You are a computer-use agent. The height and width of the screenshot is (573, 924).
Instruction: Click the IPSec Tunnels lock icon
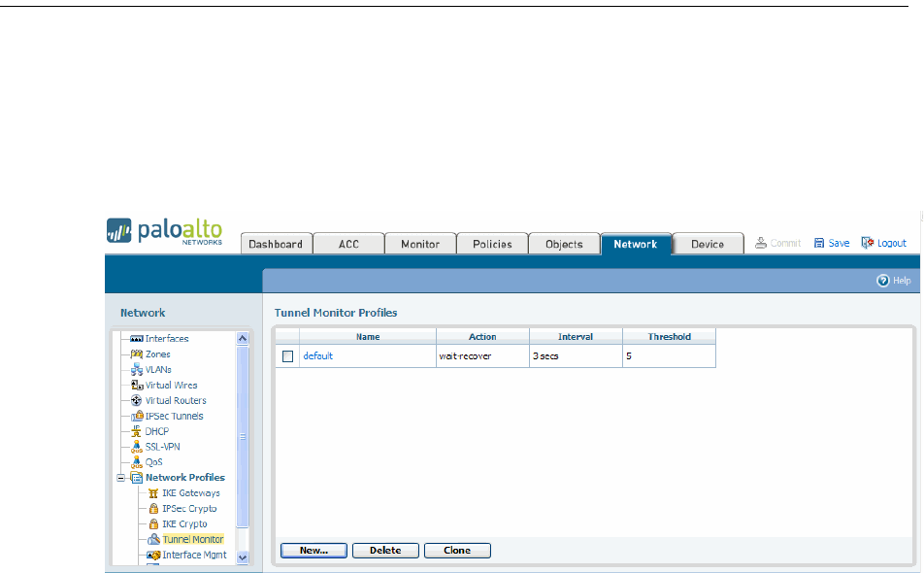137,416
